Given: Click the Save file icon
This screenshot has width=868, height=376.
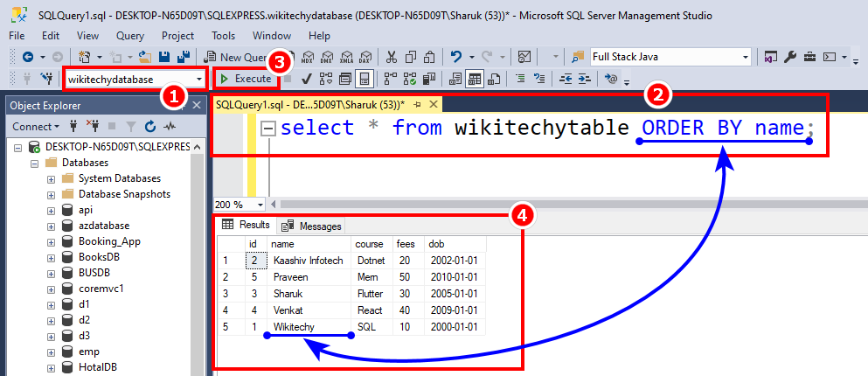Looking at the screenshot, I should point(163,57).
